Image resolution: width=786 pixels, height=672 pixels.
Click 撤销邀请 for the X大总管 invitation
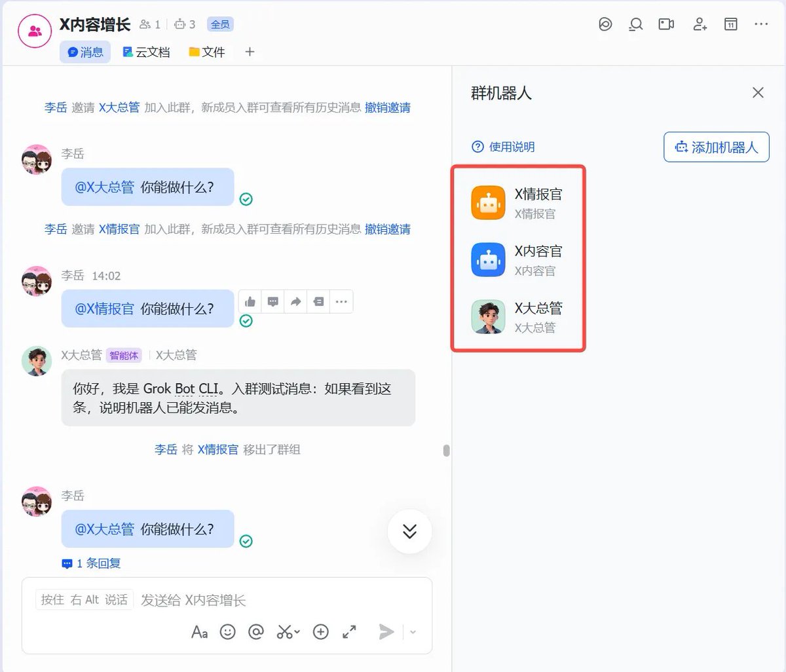(x=388, y=107)
